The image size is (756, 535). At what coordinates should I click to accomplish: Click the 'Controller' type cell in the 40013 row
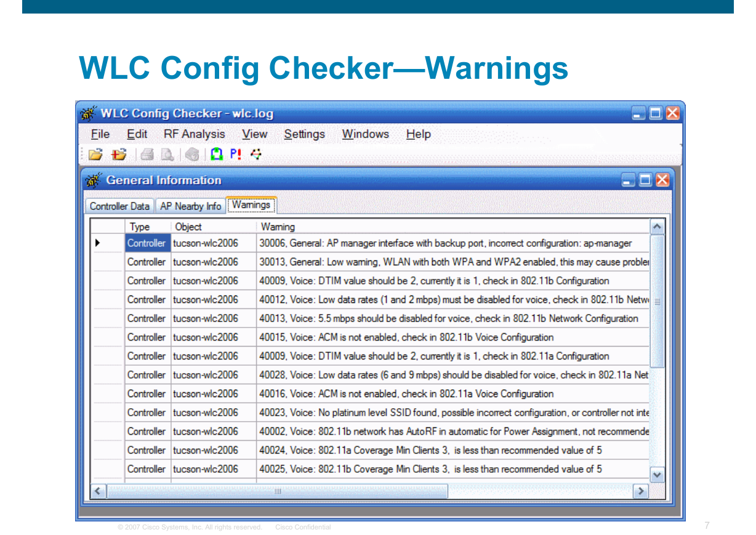[x=148, y=319]
